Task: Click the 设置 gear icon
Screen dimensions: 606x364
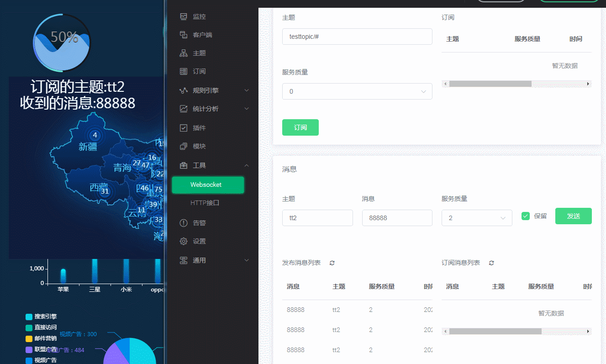Action: 184,241
